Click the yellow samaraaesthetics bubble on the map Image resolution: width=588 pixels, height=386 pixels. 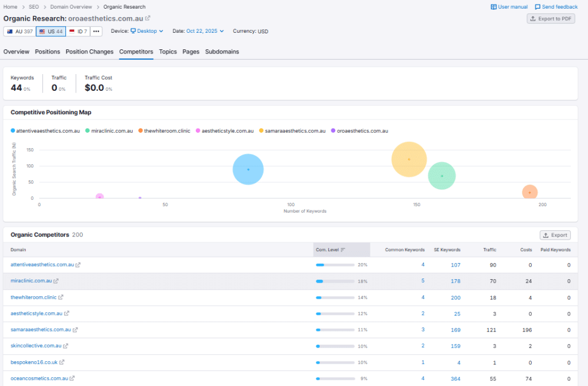(x=409, y=159)
